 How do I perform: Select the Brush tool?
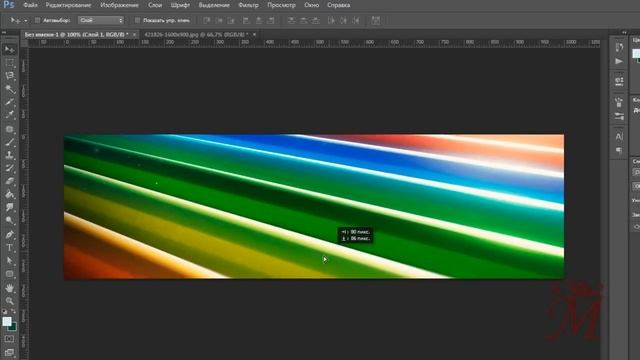click(x=9, y=142)
